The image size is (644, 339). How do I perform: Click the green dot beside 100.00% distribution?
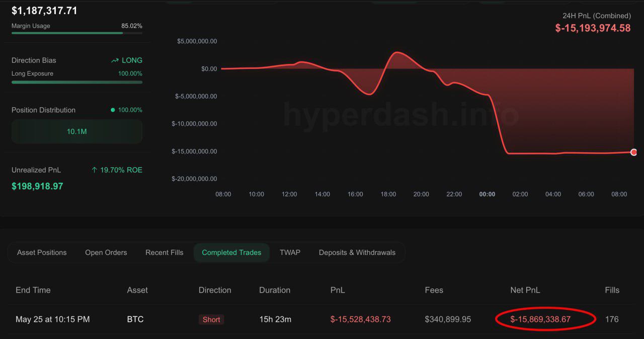coord(113,110)
